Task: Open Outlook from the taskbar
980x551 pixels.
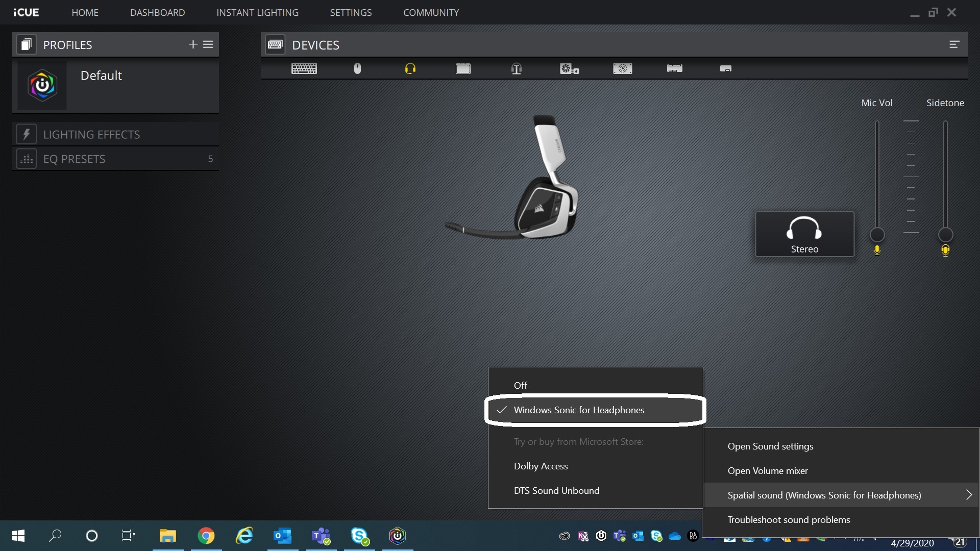Action: click(x=283, y=536)
